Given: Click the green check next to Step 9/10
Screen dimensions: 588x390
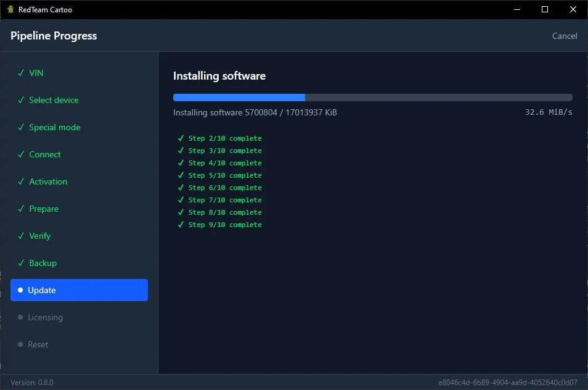Looking at the screenshot, I should coord(181,225).
